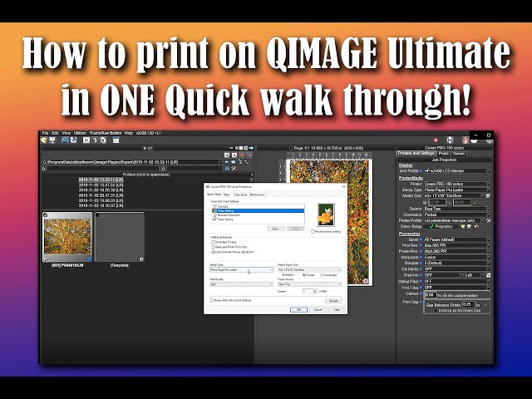Viewport: 532px width, 399px height.
Task: Open the folder path dropdown
Action: coord(220,162)
